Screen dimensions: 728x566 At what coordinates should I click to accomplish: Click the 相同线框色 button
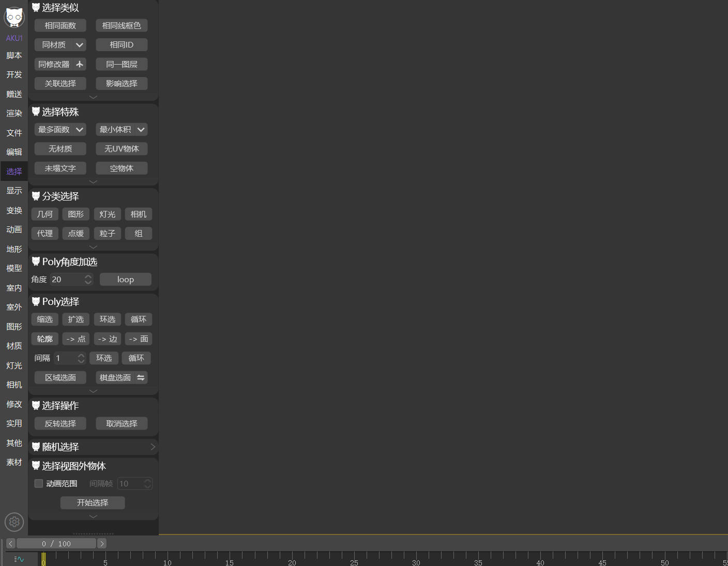[122, 25]
